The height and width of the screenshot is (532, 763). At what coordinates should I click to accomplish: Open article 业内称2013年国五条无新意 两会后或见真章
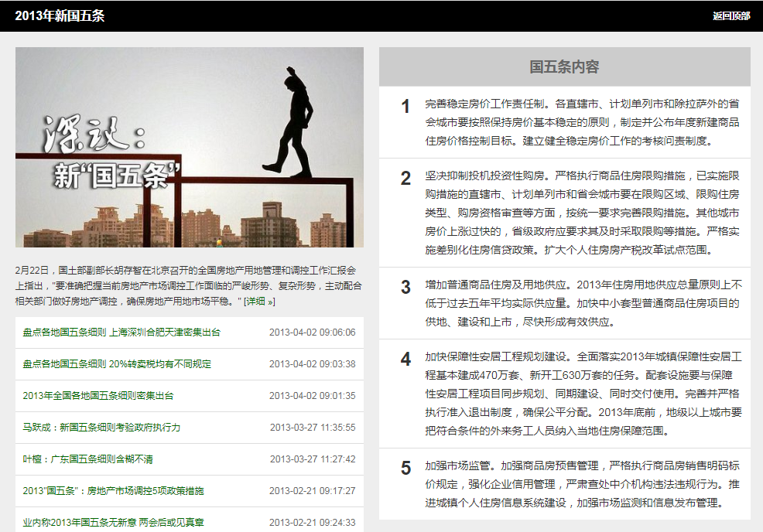[x=113, y=523]
